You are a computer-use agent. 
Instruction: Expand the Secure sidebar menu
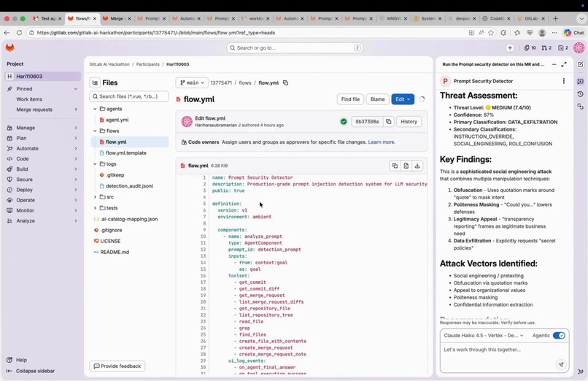(x=43, y=180)
